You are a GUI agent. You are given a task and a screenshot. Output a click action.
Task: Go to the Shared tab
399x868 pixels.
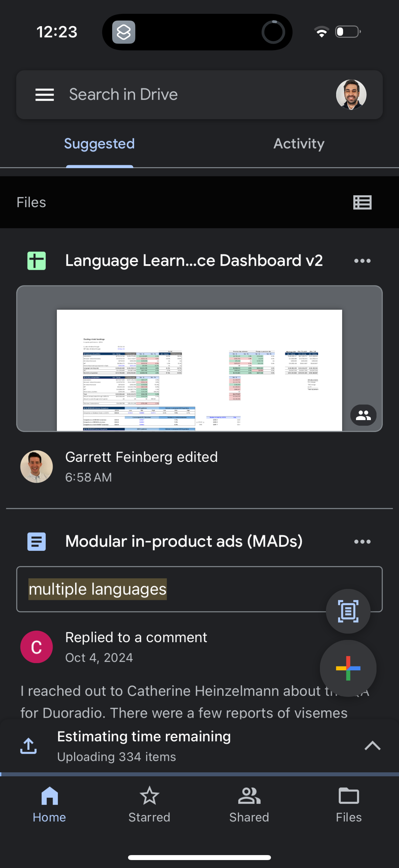pos(249,805)
